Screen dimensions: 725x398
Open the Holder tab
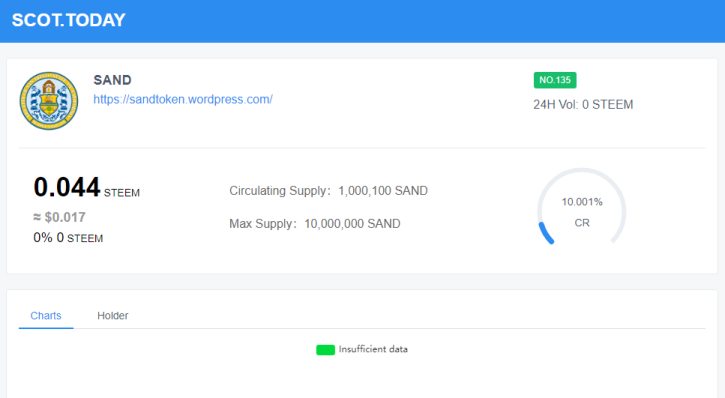(113, 316)
